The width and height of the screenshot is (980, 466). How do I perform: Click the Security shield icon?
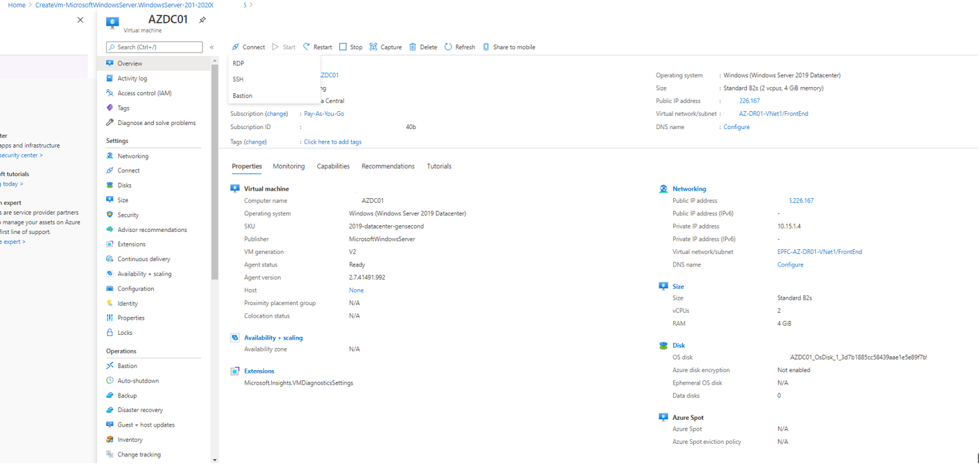click(x=110, y=215)
